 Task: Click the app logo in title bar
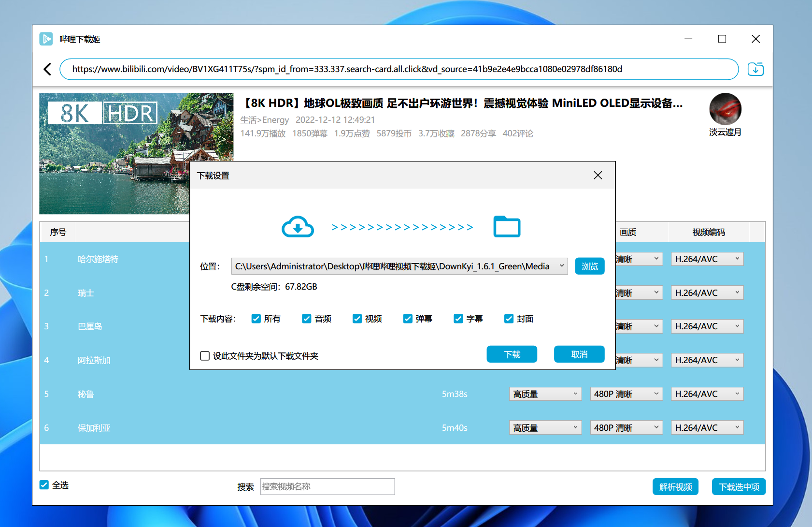pyautogui.click(x=46, y=39)
